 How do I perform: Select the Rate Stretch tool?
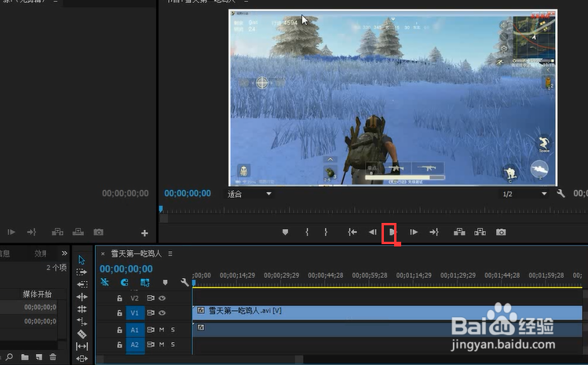coord(82,322)
